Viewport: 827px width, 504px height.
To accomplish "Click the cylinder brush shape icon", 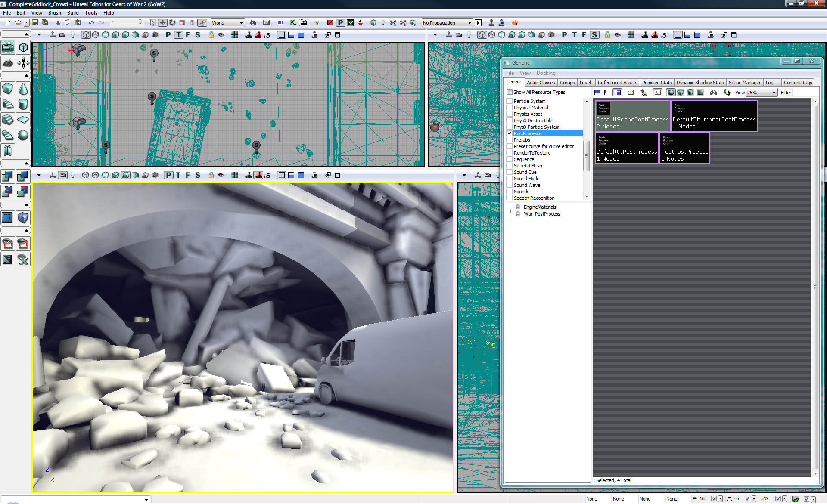I will coord(23,104).
